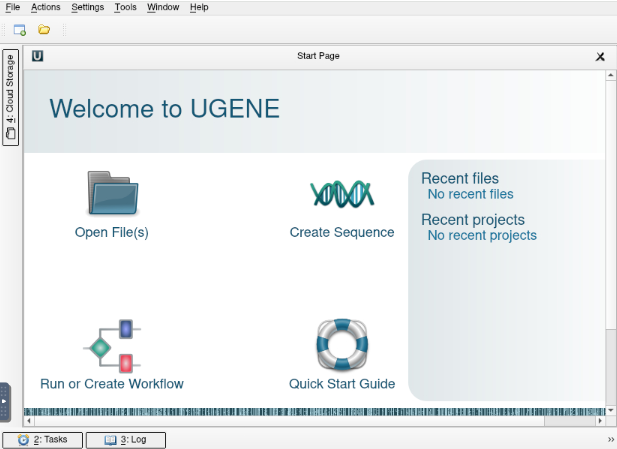Click the workflow diagram icon
Image resolution: width=617 pixels, height=449 pixels.
pos(112,346)
